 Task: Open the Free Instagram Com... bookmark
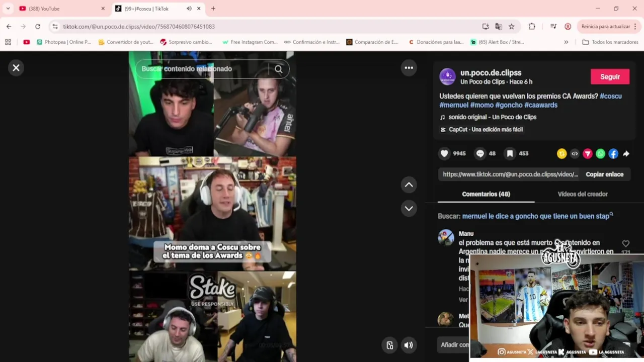click(250, 42)
